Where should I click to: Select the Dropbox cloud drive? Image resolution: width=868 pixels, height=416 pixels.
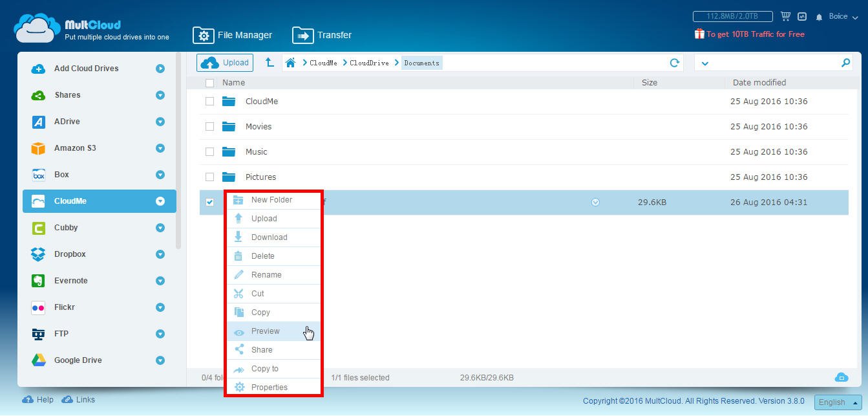point(70,254)
